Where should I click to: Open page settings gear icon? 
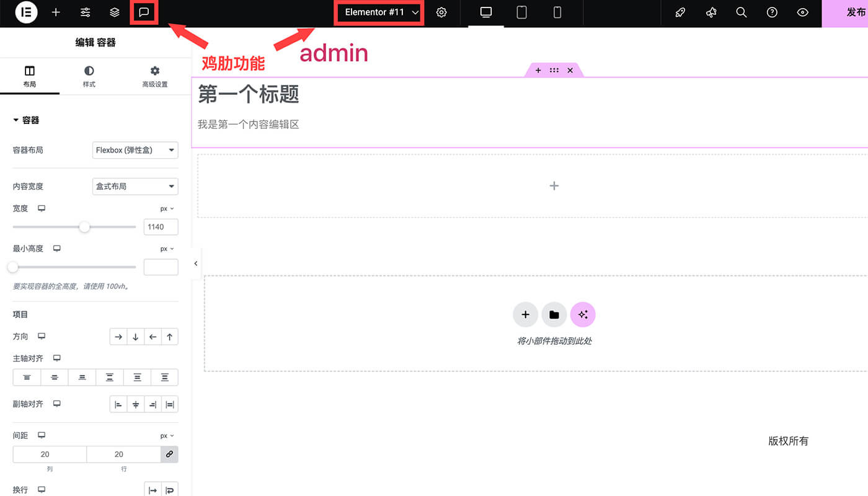click(x=441, y=12)
